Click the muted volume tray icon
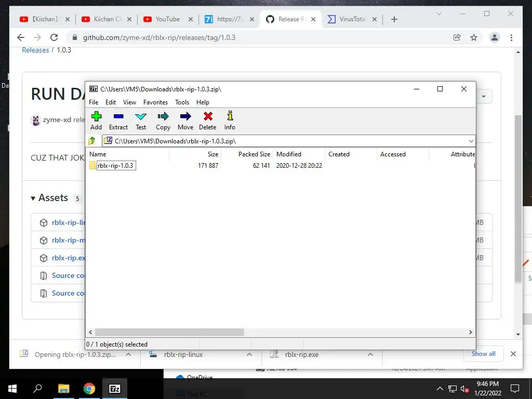This screenshot has height=399, width=532. (x=465, y=389)
